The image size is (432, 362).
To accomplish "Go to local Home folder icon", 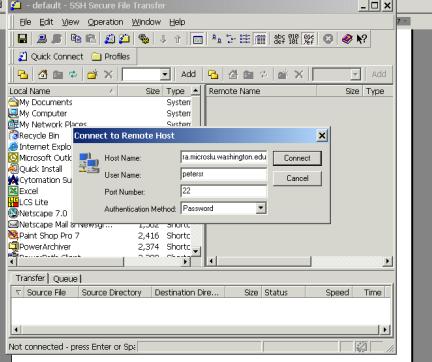I will [x=42, y=74].
